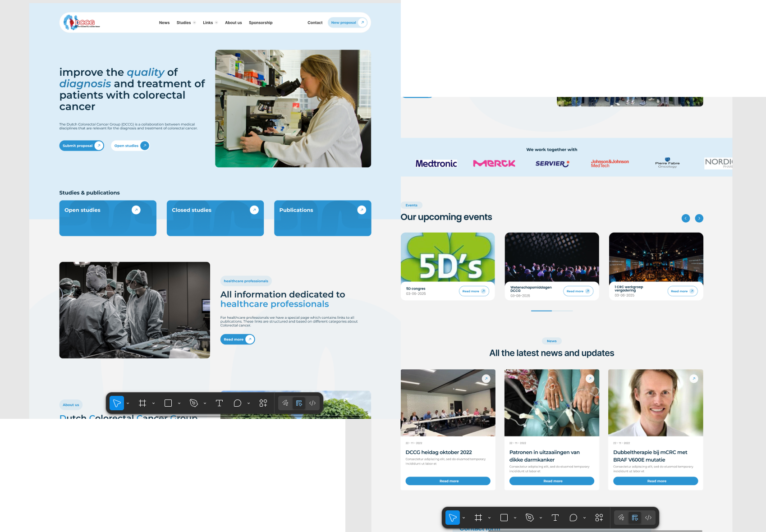Screen dimensions: 766x532
Task: Open the Sponsorship nav item
Action: point(261,23)
